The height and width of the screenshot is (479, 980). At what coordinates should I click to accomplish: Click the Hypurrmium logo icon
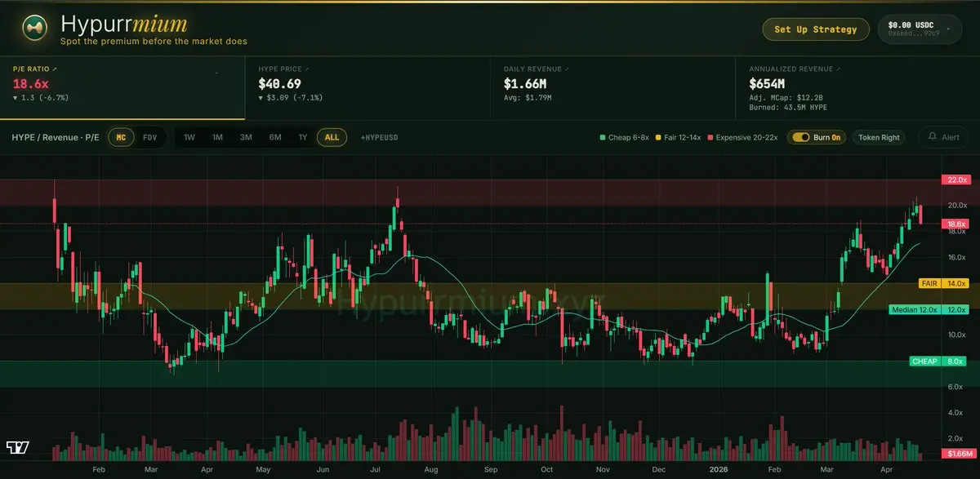(34, 29)
